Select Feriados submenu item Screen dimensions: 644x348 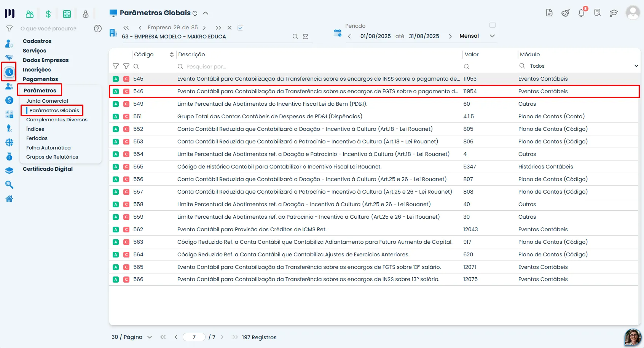click(37, 138)
